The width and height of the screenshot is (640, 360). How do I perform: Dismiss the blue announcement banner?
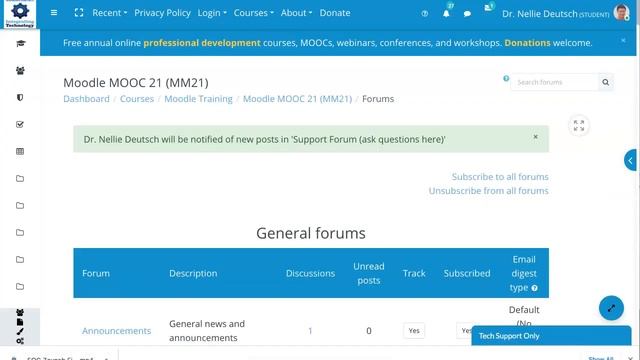623,40
